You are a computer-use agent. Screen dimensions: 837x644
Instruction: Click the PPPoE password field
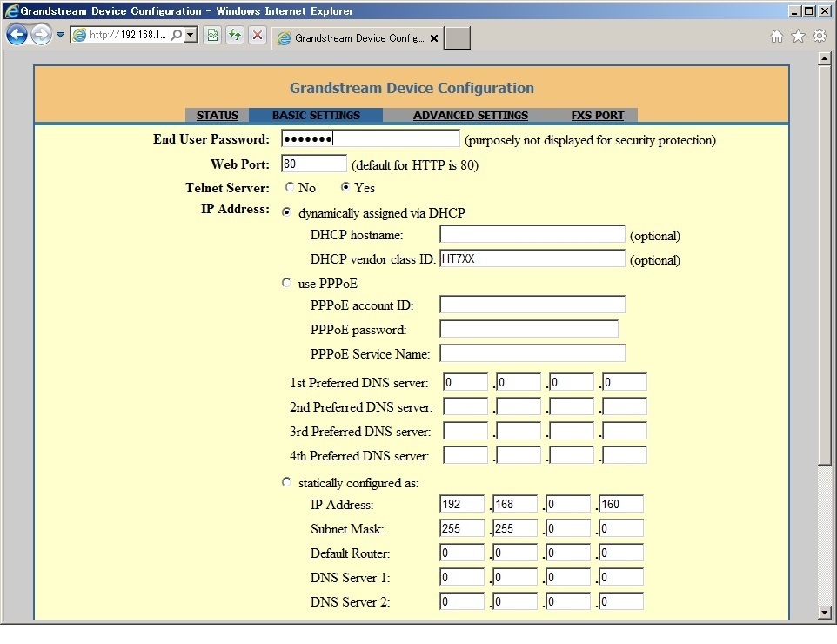pyautogui.click(x=529, y=329)
